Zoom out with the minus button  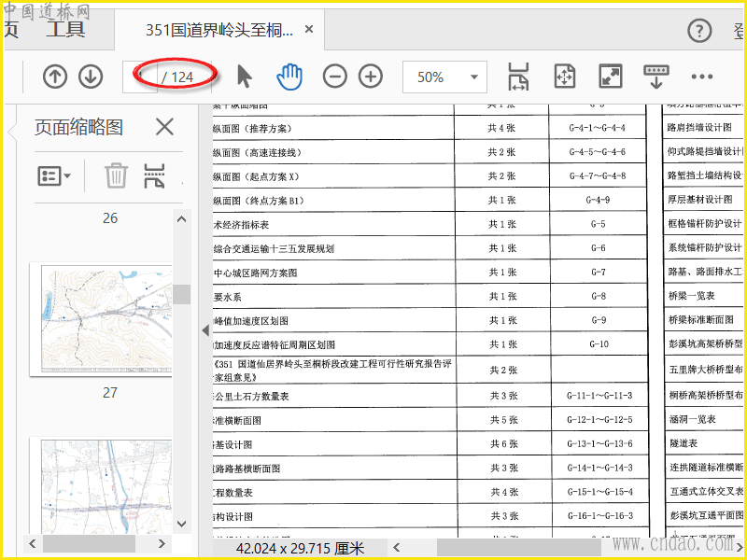[335, 77]
